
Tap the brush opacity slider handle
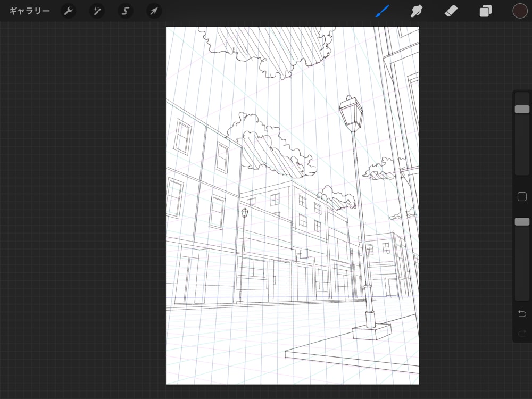[x=522, y=221]
